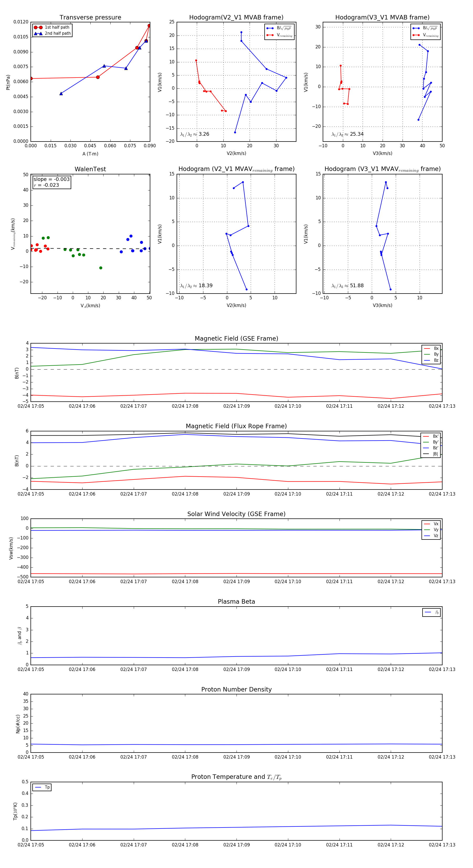
Task: Click 'Magnetic Field (Flux Rope Frame)' title
Action: coord(236,426)
